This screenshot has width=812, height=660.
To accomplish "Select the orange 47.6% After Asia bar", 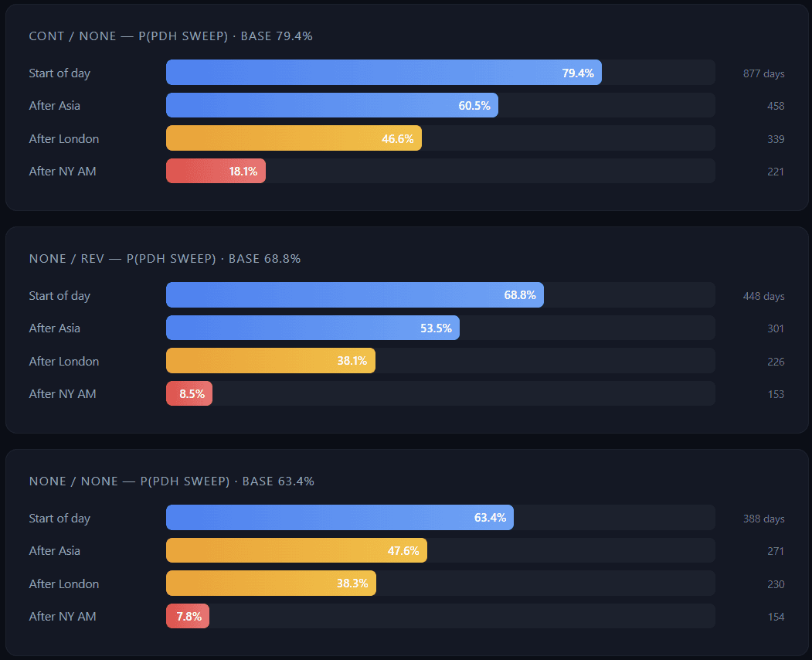I will [296, 551].
